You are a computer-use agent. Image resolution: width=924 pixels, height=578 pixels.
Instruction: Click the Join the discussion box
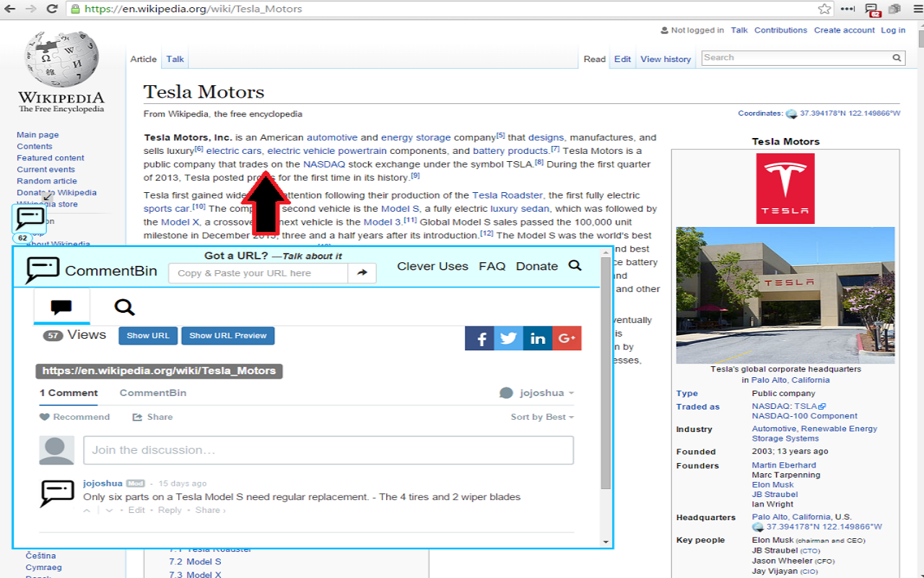[328, 450]
